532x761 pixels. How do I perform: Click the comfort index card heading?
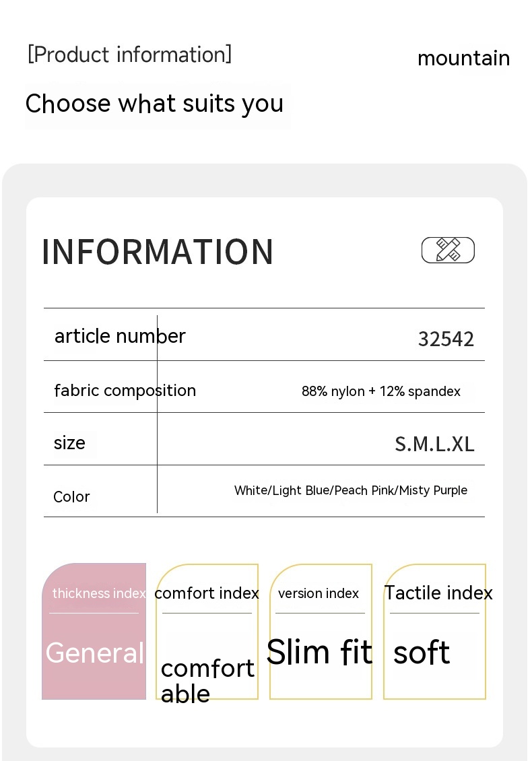coord(207,593)
